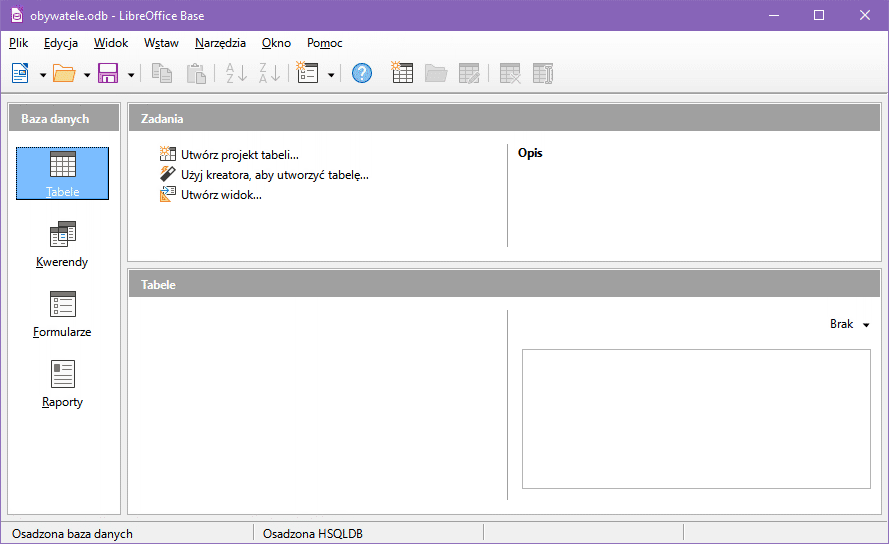Click the sort ascending toolbar icon

[236, 73]
